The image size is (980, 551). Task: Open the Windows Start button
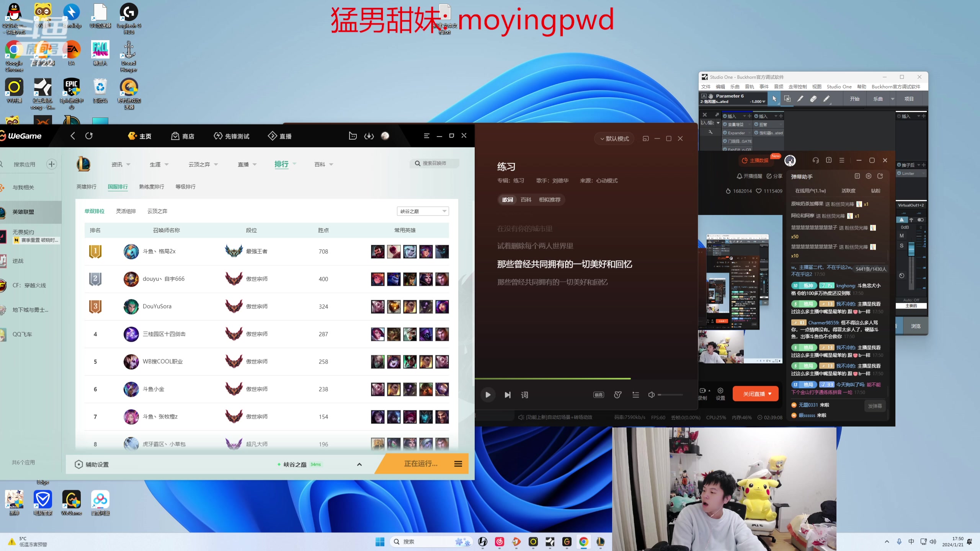(x=380, y=542)
